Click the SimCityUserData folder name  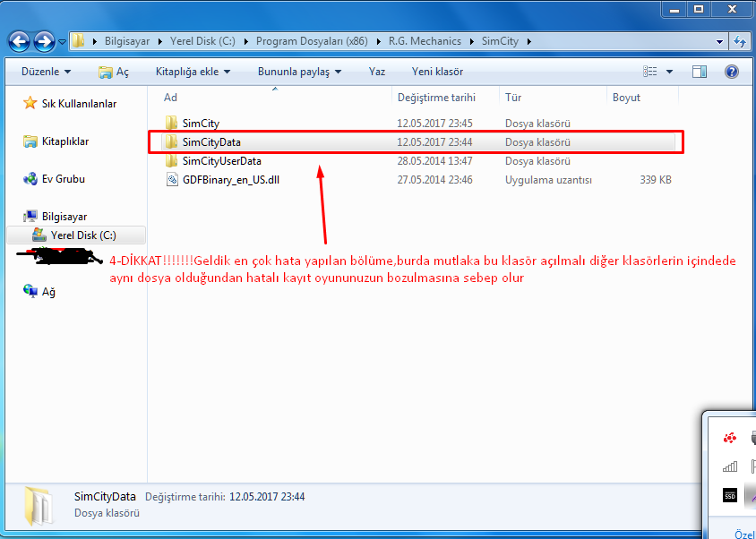tap(222, 161)
